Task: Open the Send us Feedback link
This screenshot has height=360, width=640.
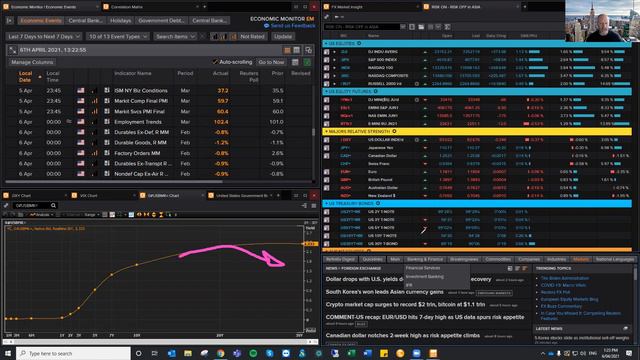Action: [290, 25]
